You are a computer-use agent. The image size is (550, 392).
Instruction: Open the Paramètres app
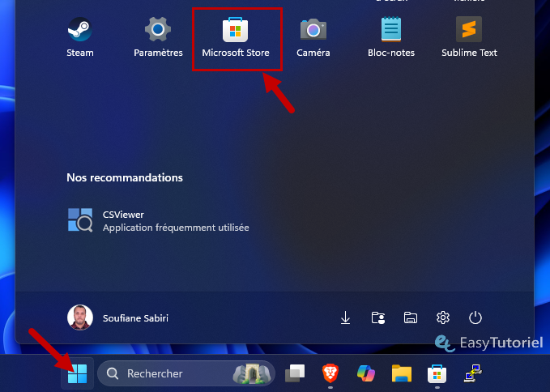click(157, 37)
